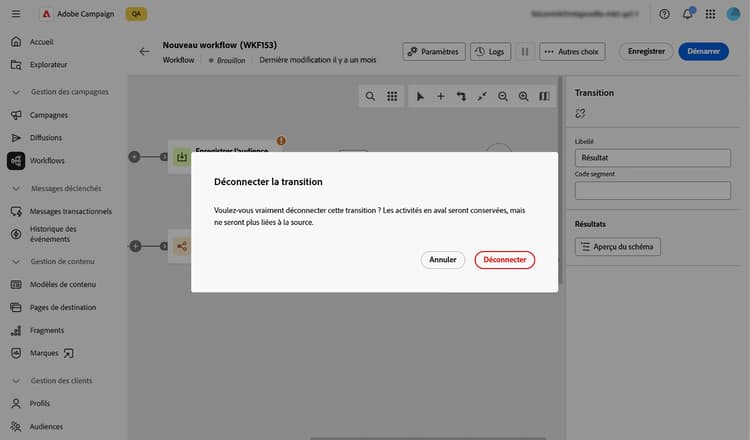The height and width of the screenshot is (440, 750).
Task: Click the Enregistrer button
Action: [646, 51]
